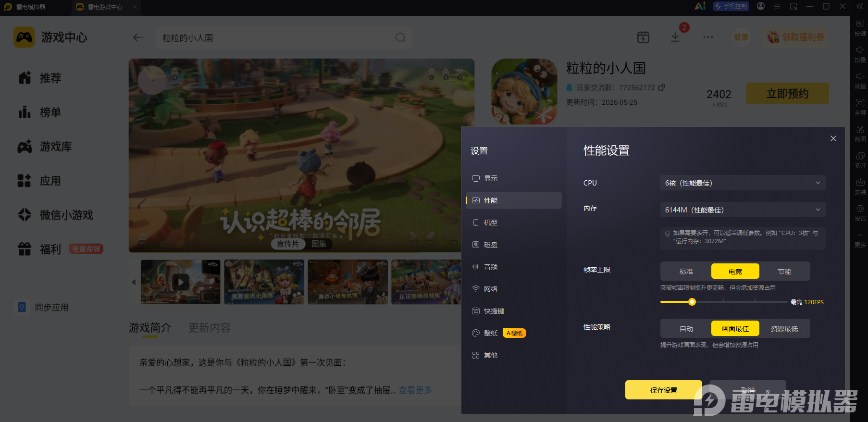Switch to 更新内容 tab

pyautogui.click(x=210, y=328)
